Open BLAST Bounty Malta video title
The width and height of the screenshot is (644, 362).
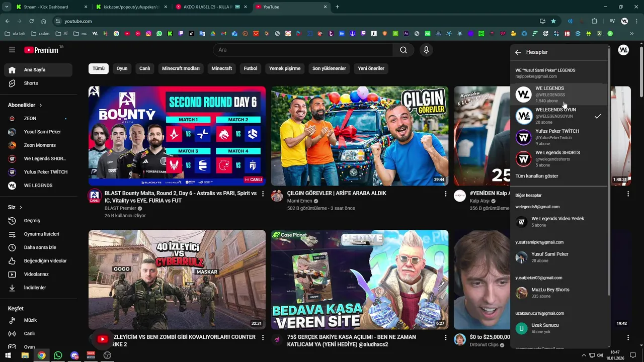tap(181, 197)
